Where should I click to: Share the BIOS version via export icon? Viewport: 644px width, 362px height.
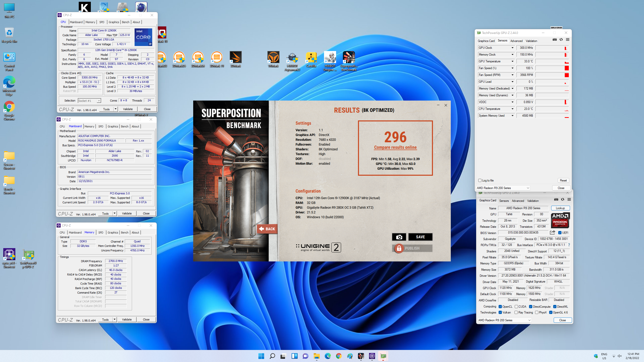click(552, 233)
